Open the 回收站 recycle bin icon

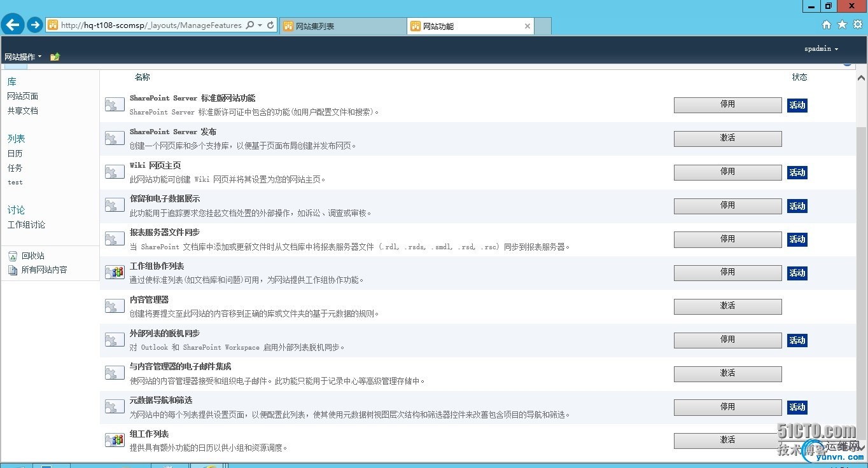tap(13, 256)
